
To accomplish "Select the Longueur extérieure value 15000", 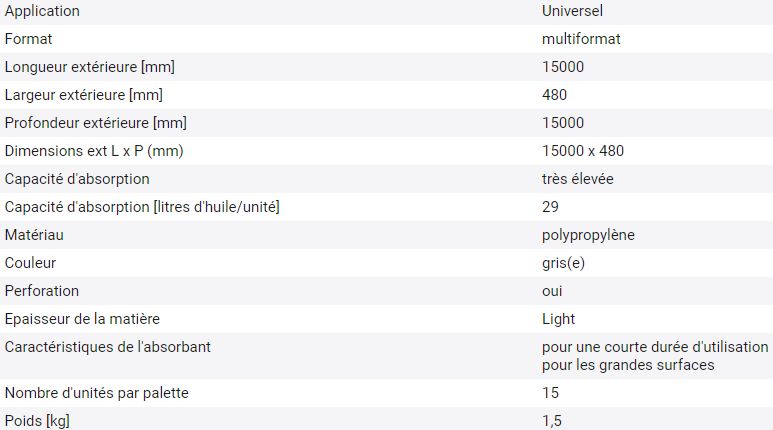I will click(562, 67).
